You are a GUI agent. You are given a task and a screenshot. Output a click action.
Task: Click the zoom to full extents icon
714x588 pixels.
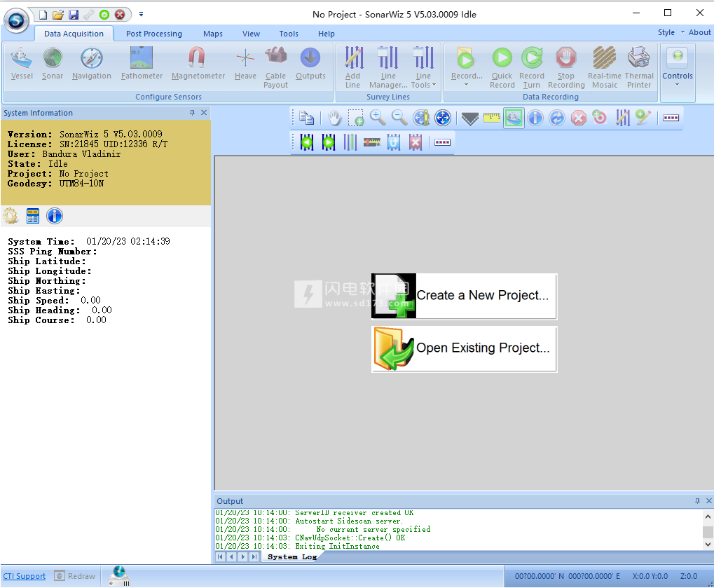443,118
